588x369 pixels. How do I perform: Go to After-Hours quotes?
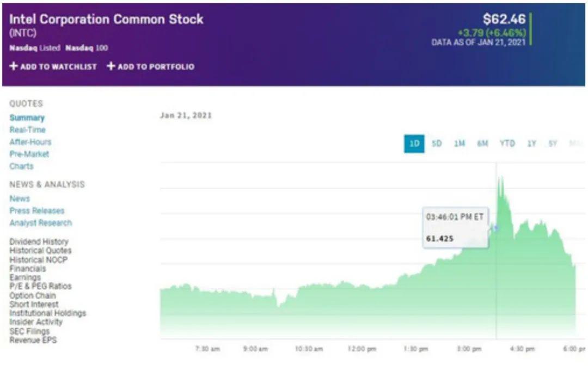point(30,142)
